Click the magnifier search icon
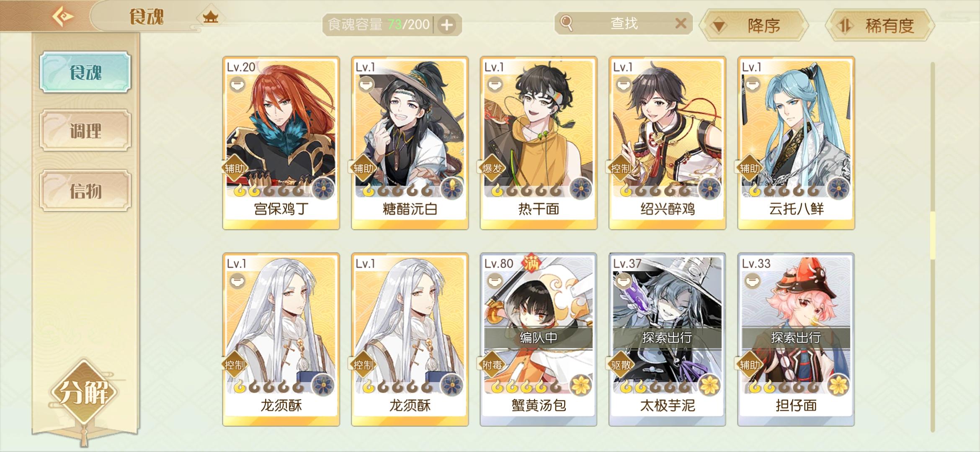 [567, 23]
